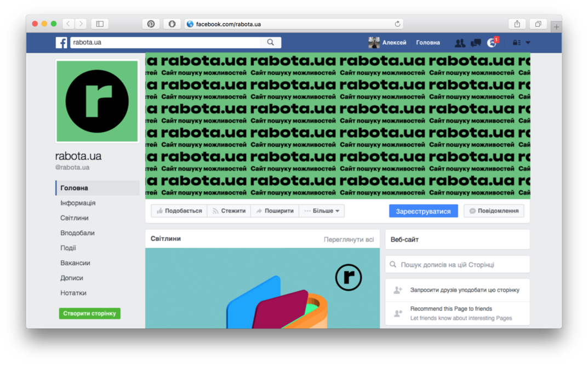Image resolution: width=588 pixels, height=366 pixels.
Task: Click Переглянути всі photos link
Action: [x=349, y=239]
